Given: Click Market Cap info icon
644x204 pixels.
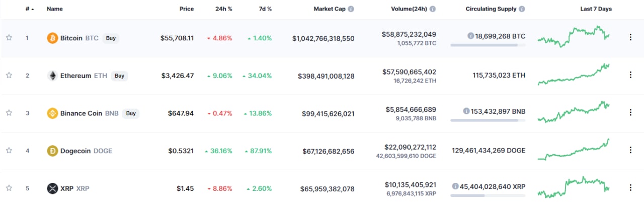Looking at the screenshot, I should click(x=351, y=9).
